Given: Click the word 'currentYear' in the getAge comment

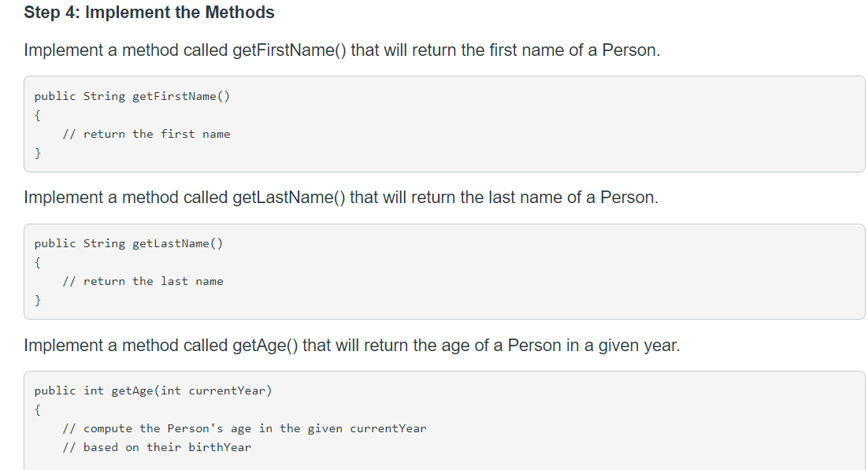Looking at the screenshot, I should tap(388, 428).
